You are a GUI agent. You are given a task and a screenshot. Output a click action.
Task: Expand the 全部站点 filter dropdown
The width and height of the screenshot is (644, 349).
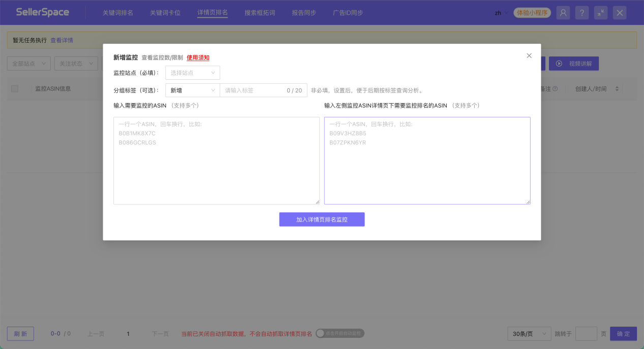pos(28,63)
